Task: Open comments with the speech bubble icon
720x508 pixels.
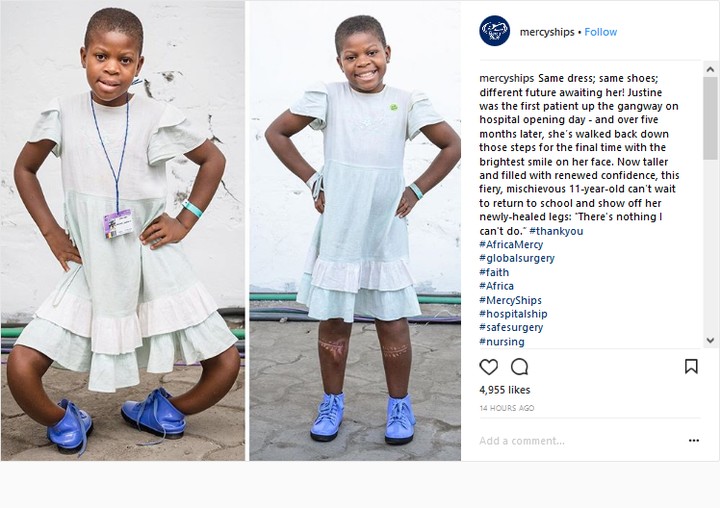Action: pos(519,367)
